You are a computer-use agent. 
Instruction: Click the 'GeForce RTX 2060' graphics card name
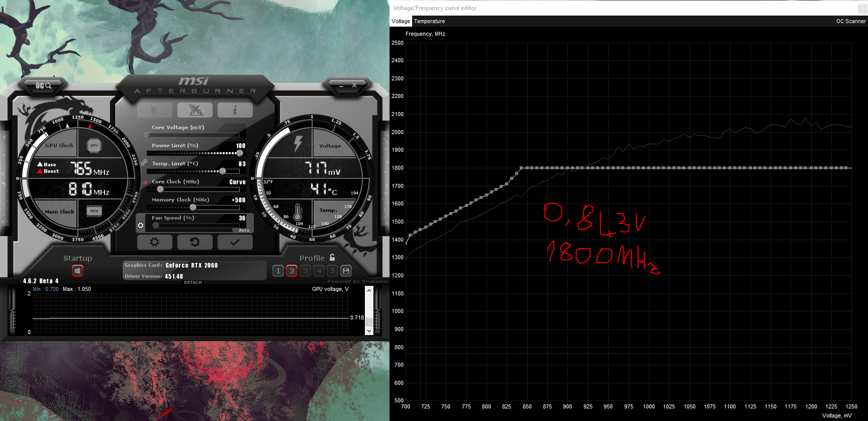(x=191, y=265)
